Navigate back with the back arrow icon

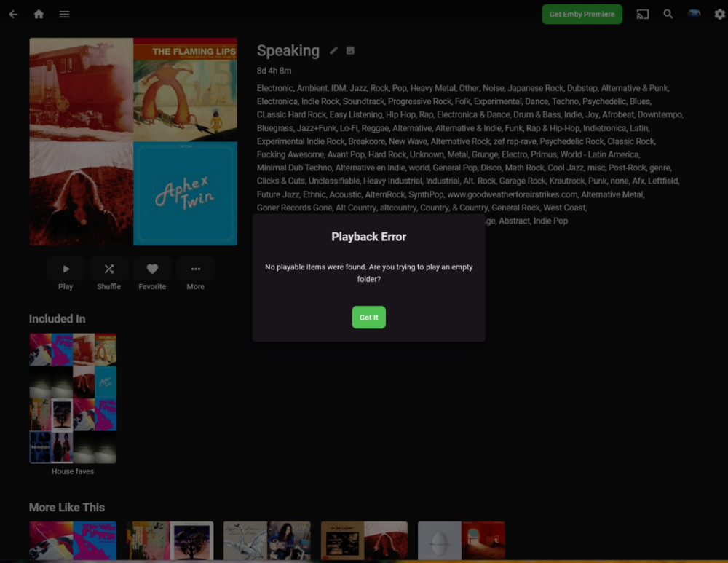click(13, 14)
